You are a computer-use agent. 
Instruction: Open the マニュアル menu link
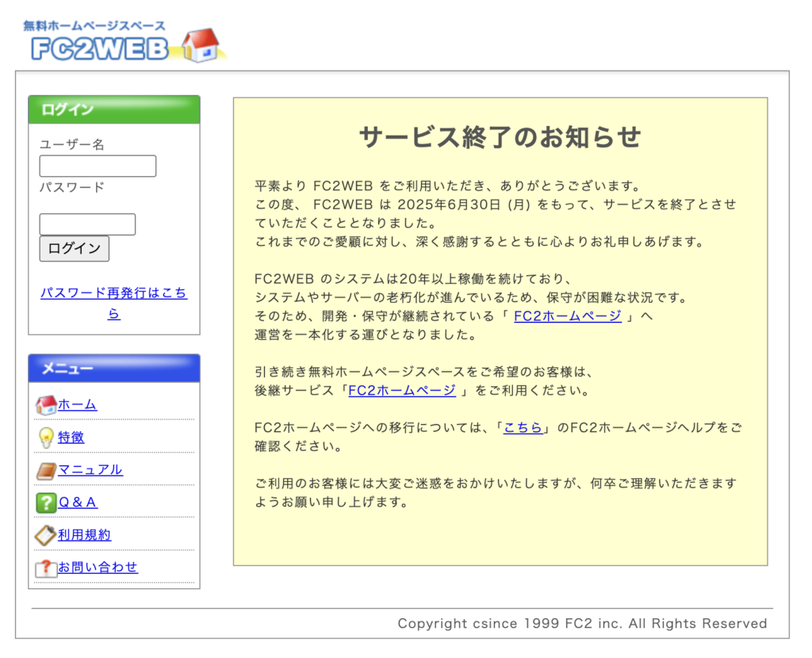pyautogui.click(x=90, y=470)
